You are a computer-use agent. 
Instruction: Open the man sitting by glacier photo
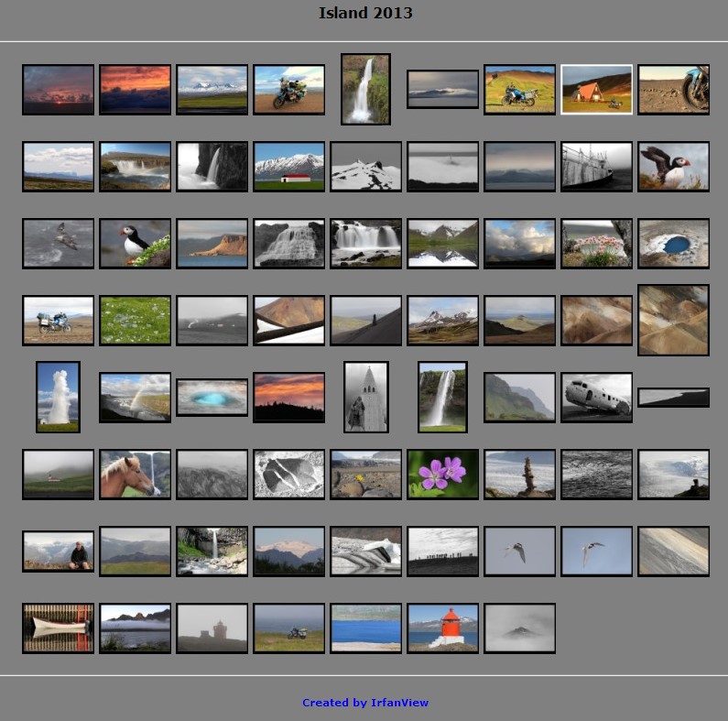(58, 551)
